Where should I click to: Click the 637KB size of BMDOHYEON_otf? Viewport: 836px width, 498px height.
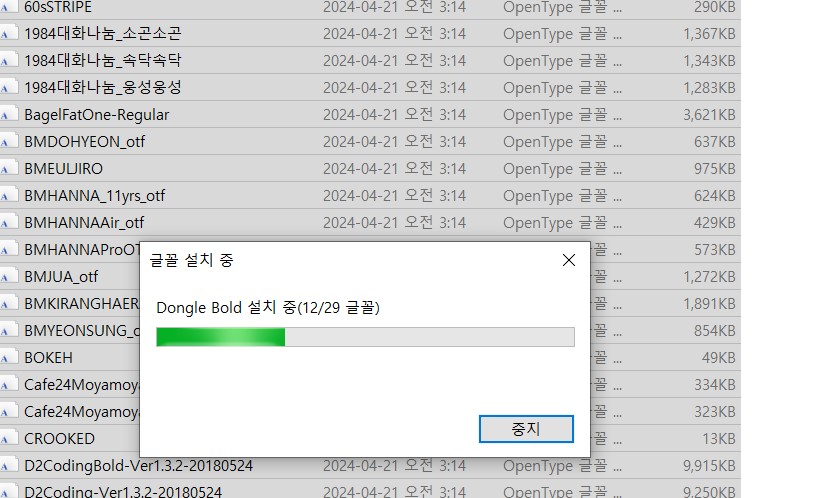pyautogui.click(x=714, y=142)
